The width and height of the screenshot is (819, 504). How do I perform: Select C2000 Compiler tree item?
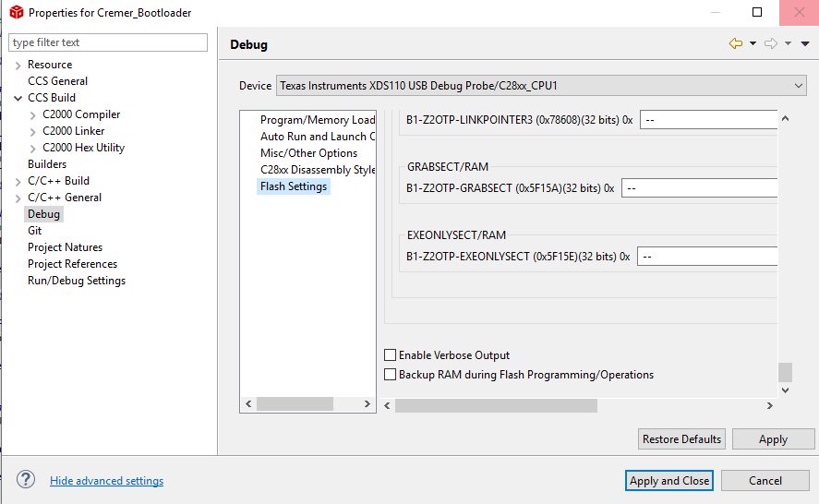coord(81,114)
